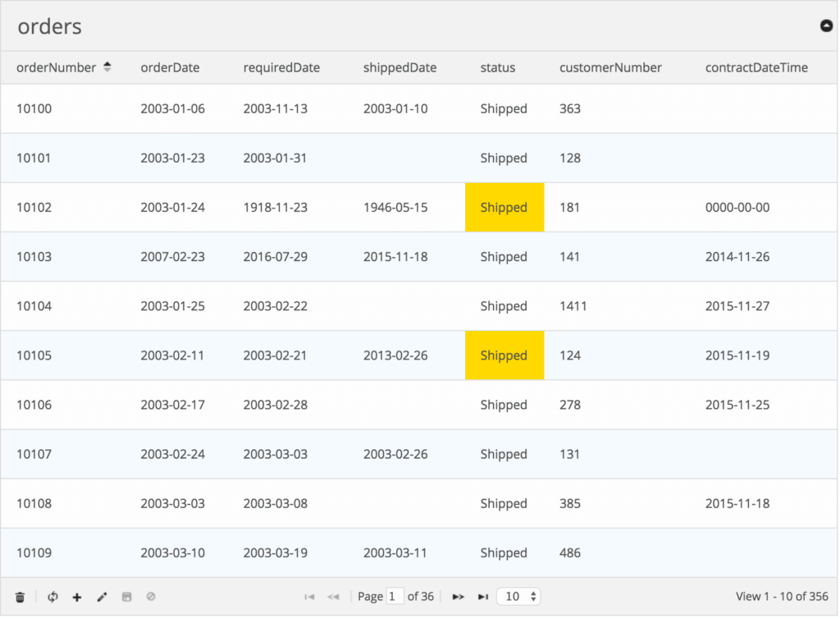Click the trash delete row icon
This screenshot has height=619, width=840.
(20, 597)
